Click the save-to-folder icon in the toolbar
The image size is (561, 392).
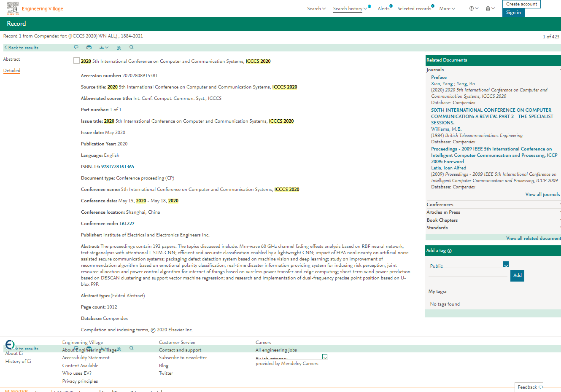(x=119, y=48)
